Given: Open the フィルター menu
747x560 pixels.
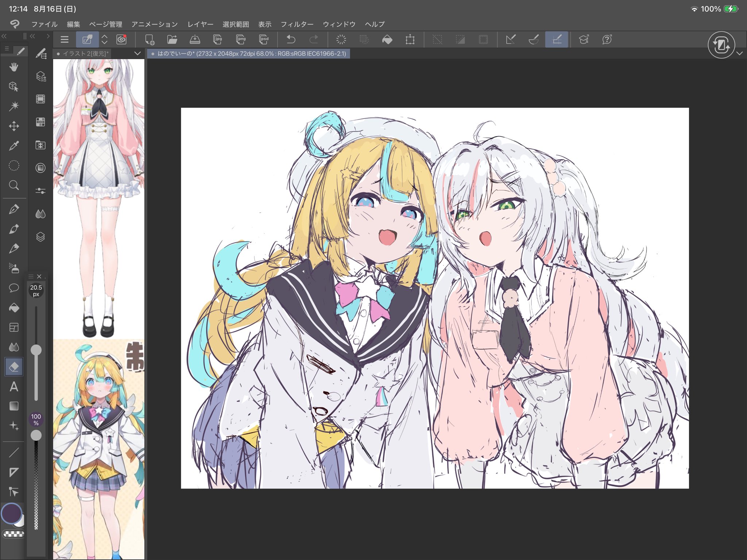Looking at the screenshot, I should point(297,24).
